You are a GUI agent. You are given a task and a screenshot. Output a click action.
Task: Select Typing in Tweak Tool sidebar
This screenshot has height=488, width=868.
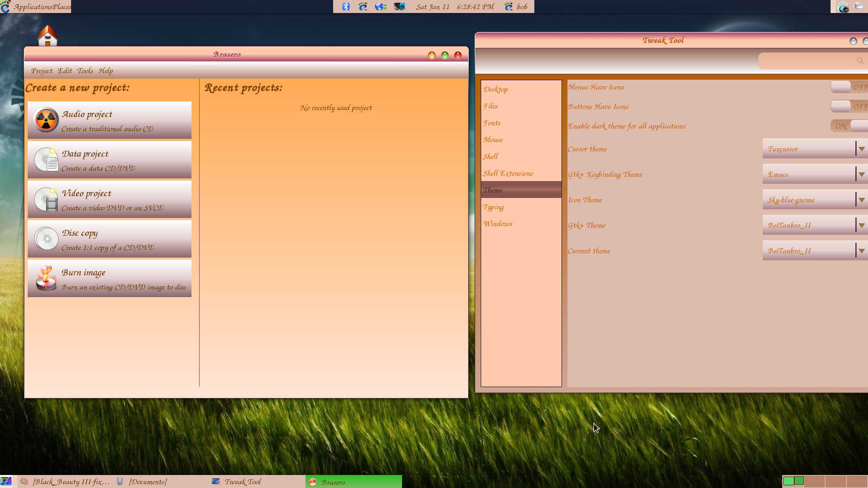click(x=521, y=207)
